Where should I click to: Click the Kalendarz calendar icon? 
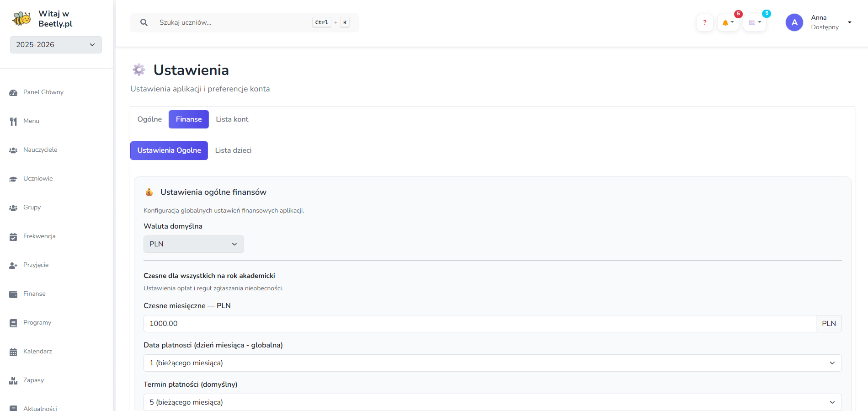tap(13, 352)
